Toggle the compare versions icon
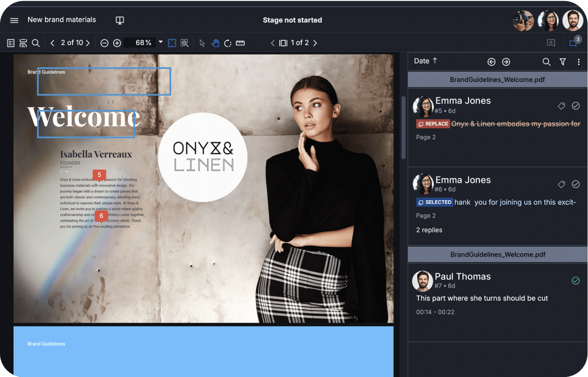 (x=283, y=43)
